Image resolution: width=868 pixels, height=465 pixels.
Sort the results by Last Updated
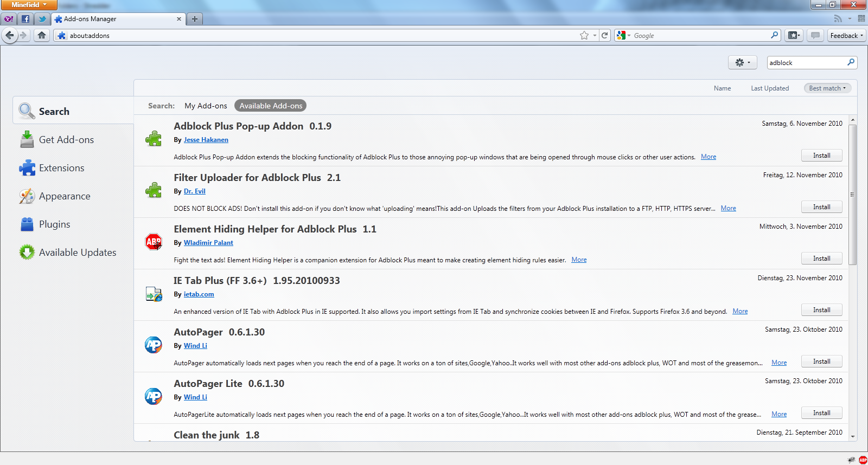click(x=769, y=88)
